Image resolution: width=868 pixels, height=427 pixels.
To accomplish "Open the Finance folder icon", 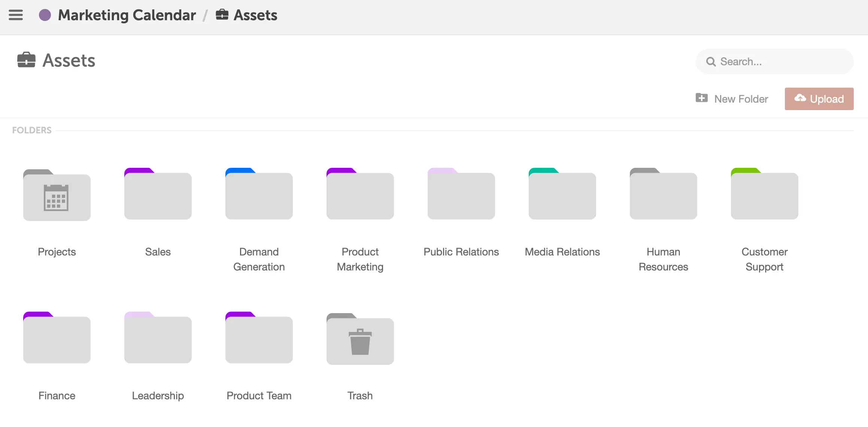I will click(x=57, y=337).
